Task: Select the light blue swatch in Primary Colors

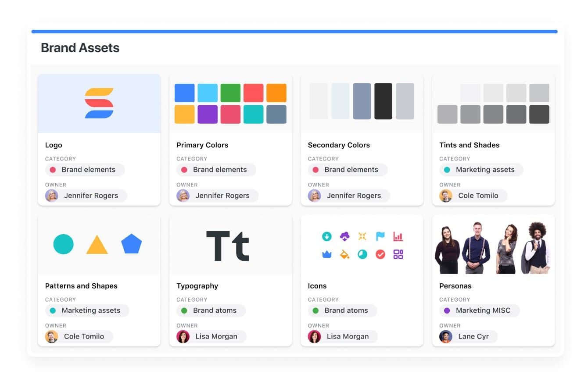Action: (208, 93)
